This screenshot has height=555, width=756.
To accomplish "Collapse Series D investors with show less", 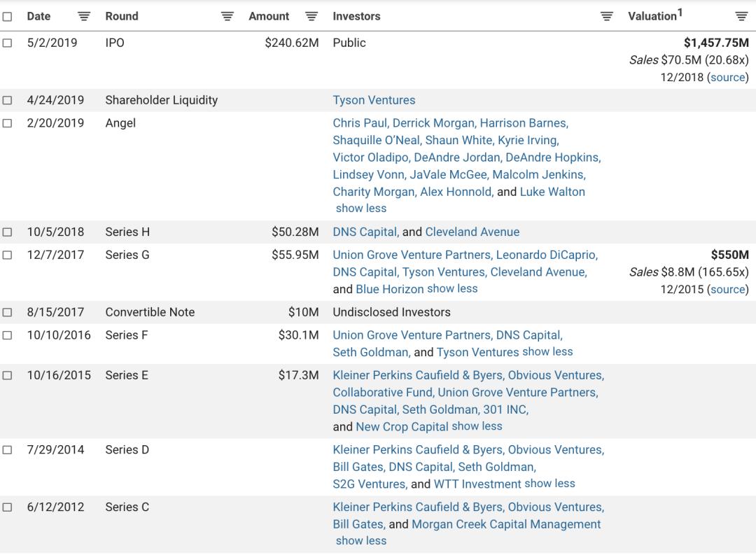I will point(549,484).
